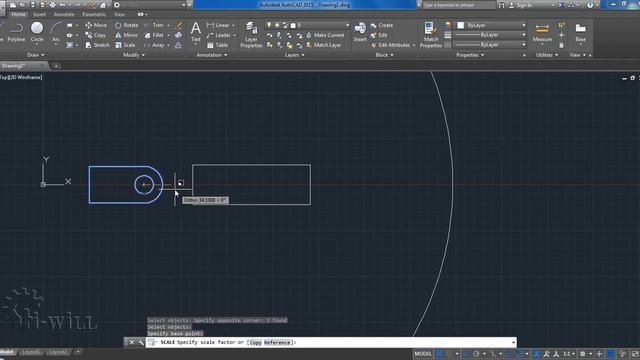Expand the Properties panel
Viewport: 640px width, 360px height.
pos(470,55)
